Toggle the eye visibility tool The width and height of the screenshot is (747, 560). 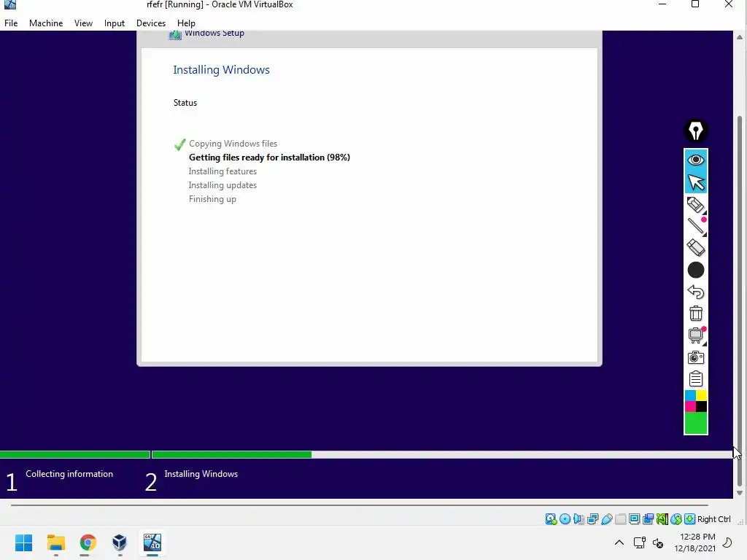coord(695,160)
